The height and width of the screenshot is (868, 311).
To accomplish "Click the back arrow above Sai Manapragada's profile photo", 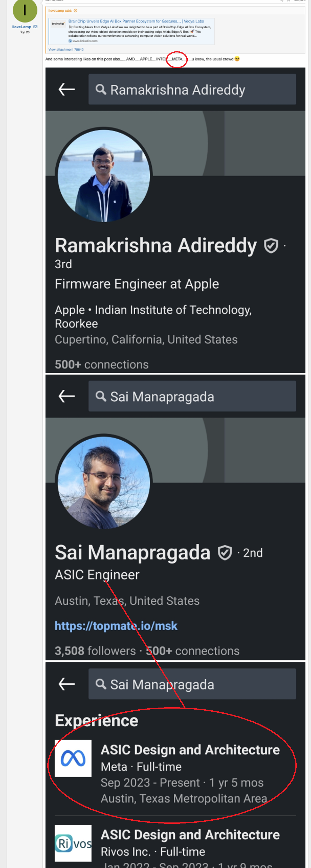I will (x=67, y=396).
